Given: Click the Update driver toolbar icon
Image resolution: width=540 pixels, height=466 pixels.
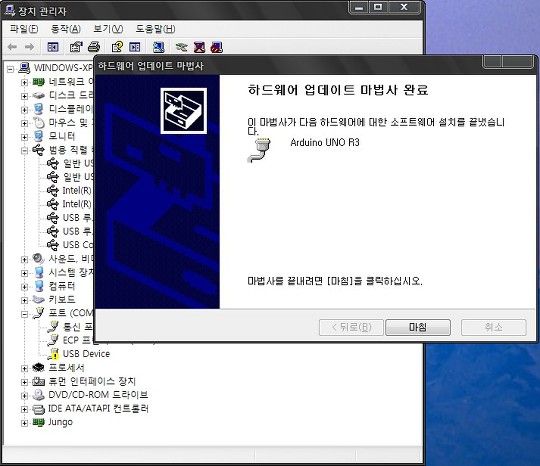Looking at the screenshot, I should 181,47.
